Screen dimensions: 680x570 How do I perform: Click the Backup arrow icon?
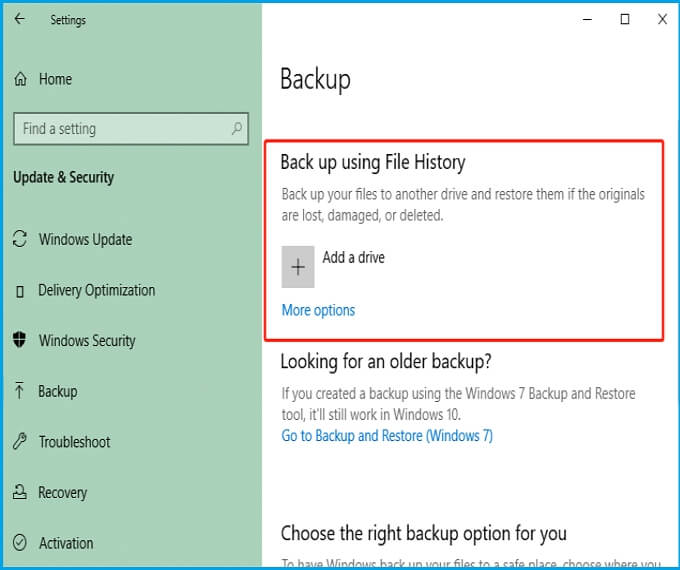[19, 392]
